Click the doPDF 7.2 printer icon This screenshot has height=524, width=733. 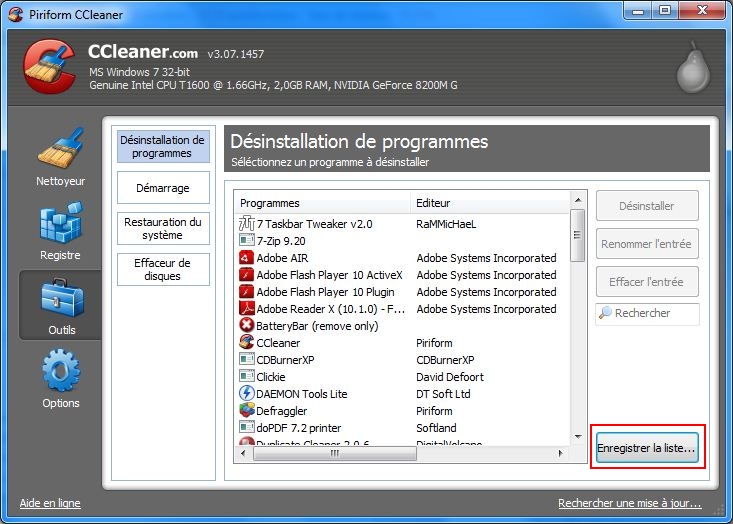[246, 427]
